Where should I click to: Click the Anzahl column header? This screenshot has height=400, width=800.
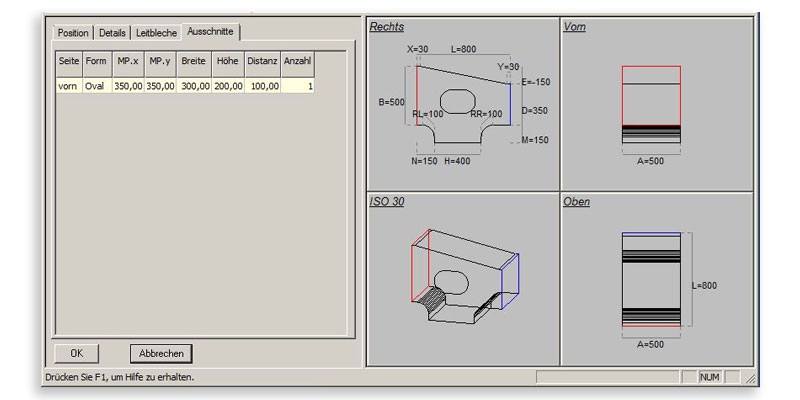click(x=298, y=62)
